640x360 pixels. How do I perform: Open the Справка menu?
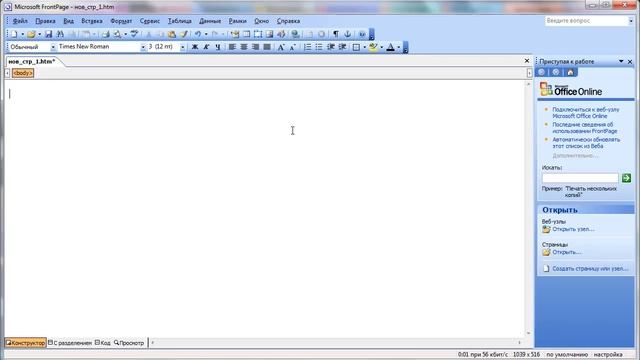tap(289, 21)
